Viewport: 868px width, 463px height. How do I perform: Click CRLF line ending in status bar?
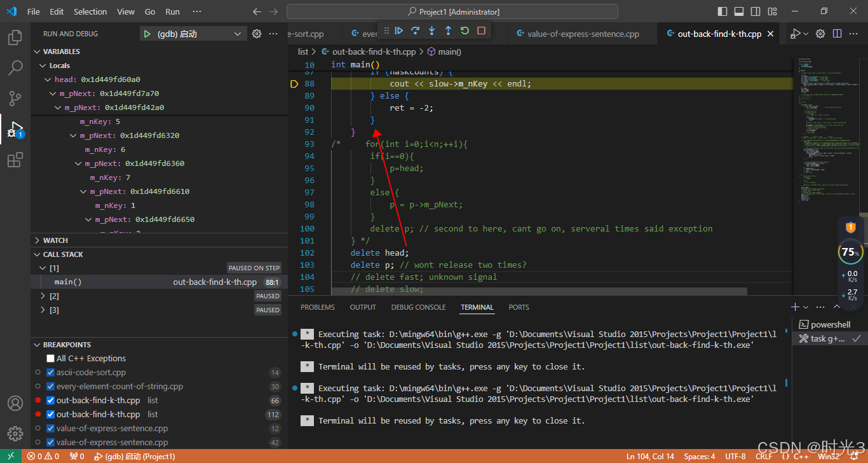point(764,456)
